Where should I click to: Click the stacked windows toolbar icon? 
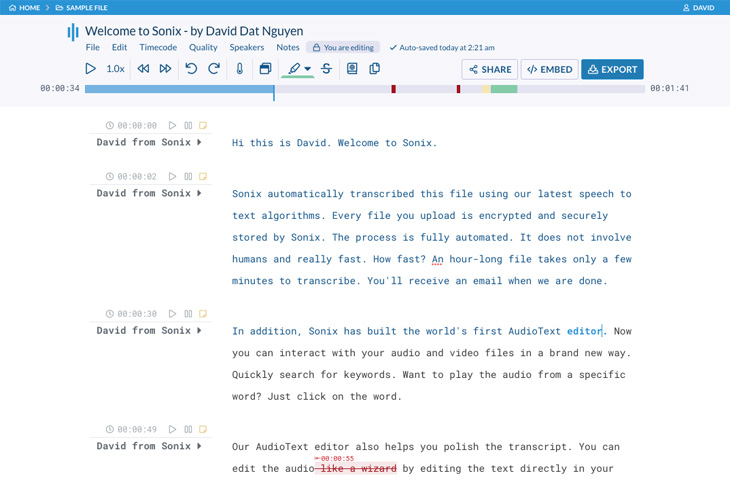pos(265,69)
